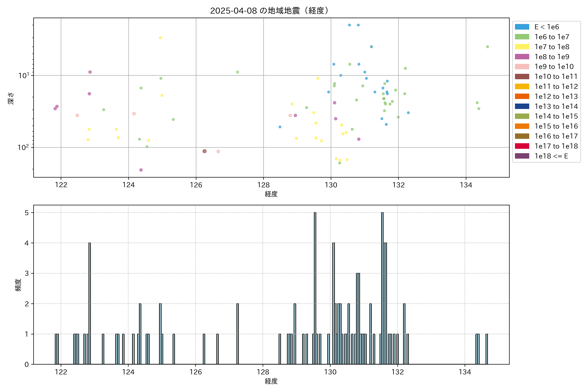
Task: Click the purple 1e8 to 1e9 legend swatch
Action: (x=522, y=57)
